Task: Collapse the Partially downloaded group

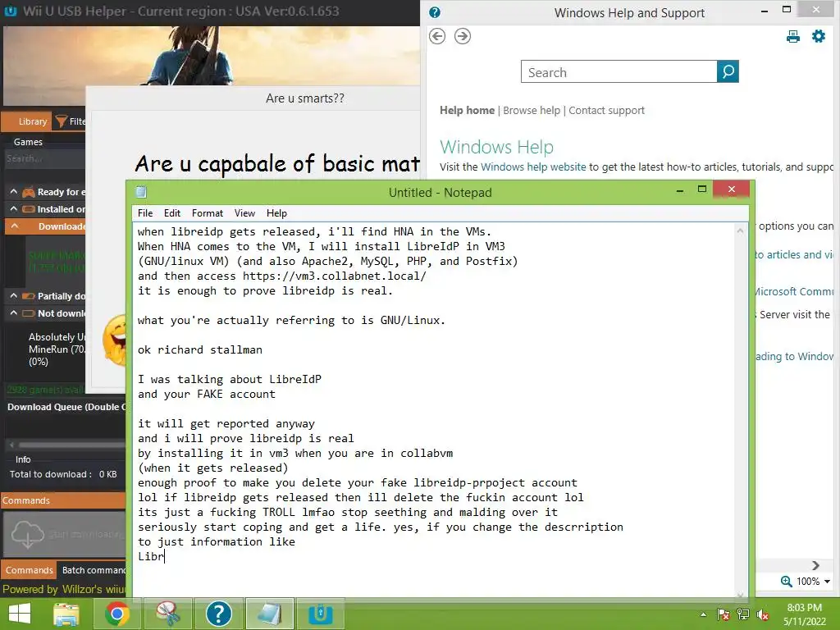Action: 14,295
